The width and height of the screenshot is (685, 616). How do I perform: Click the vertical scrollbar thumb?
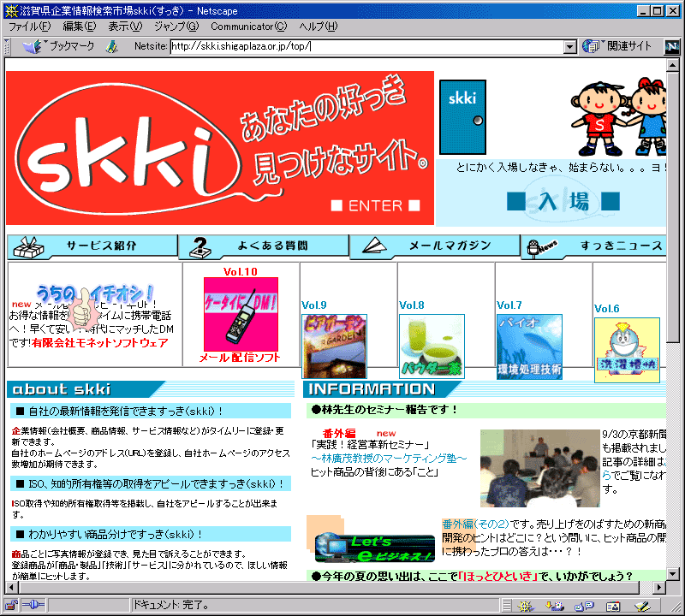[672, 206]
